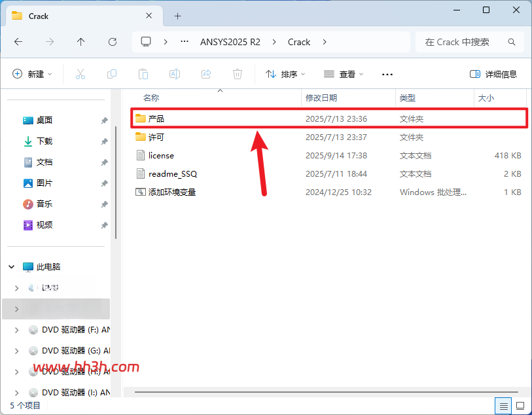Click the 添加环境变量 batch file icon
532x415 pixels.
tap(141, 192)
